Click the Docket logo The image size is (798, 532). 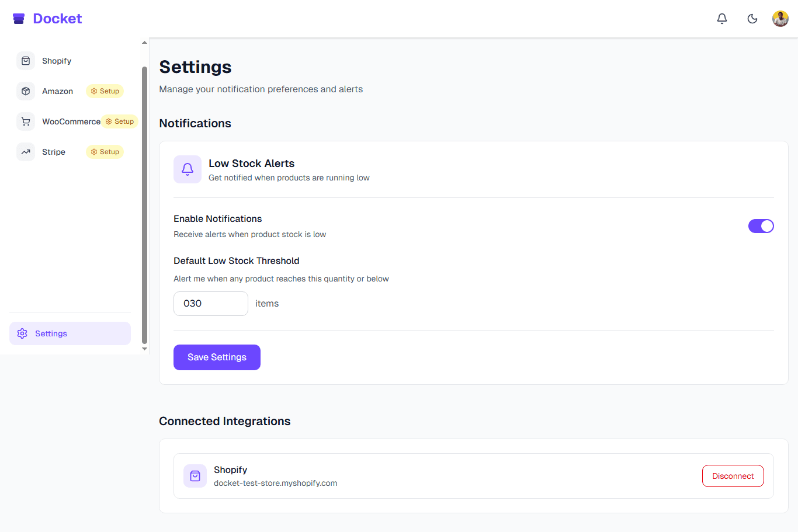(x=47, y=18)
